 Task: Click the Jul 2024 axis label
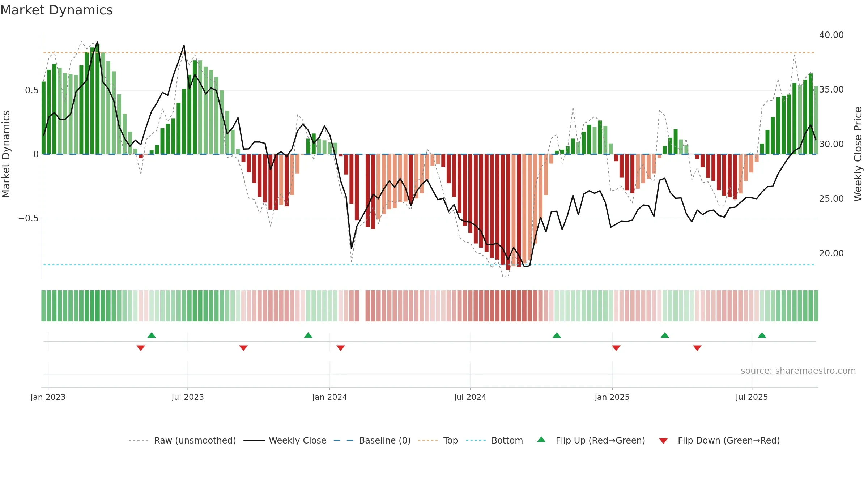(x=470, y=397)
